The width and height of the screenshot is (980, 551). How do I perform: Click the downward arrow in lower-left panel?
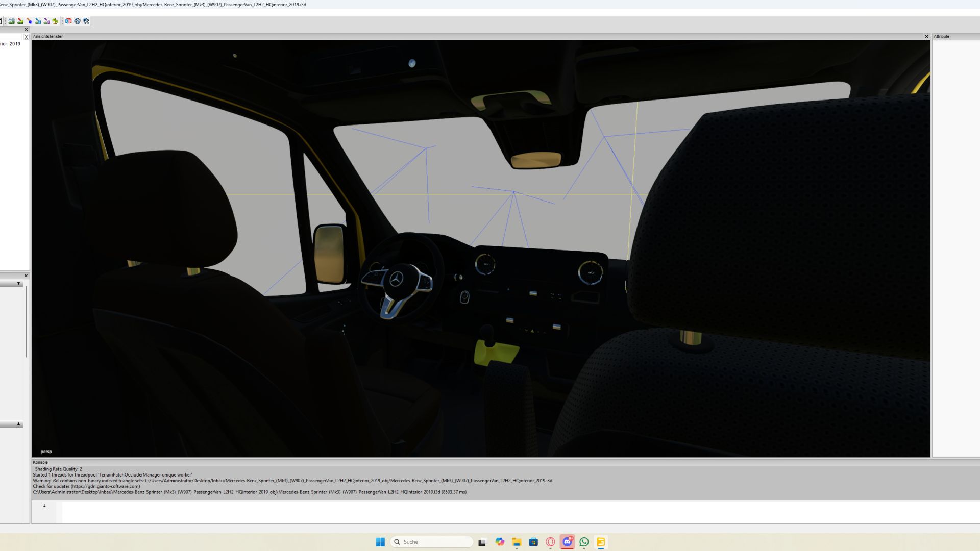pyautogui.click(x=18, y=283)
